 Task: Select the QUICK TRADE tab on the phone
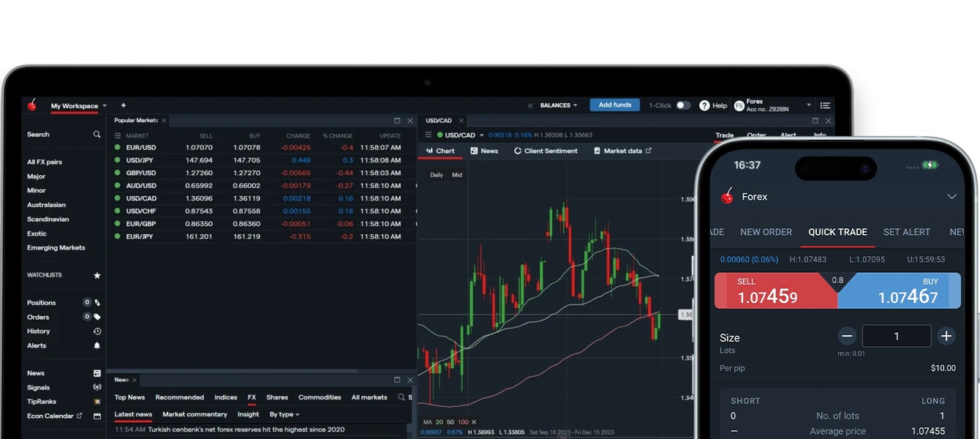(837, 232)
